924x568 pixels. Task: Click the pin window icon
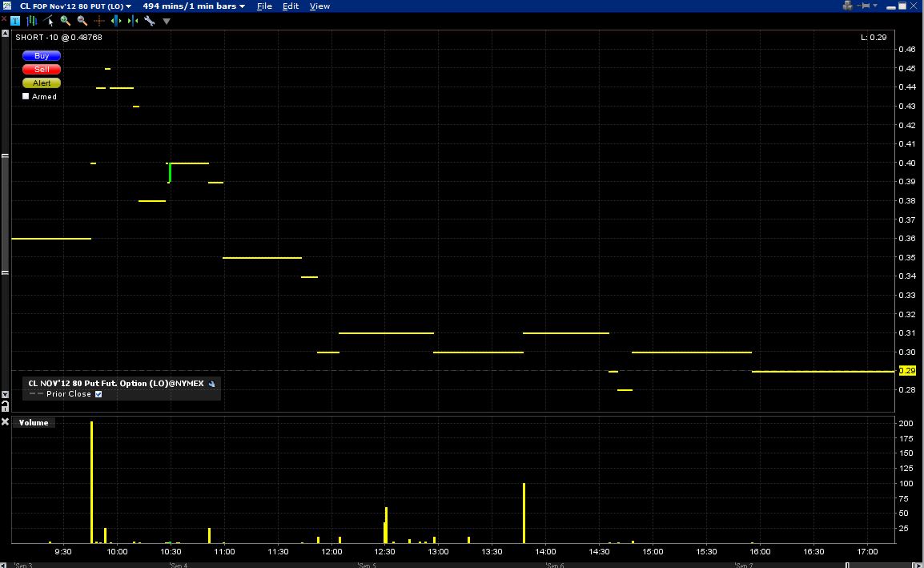click(x=864, y=6)
